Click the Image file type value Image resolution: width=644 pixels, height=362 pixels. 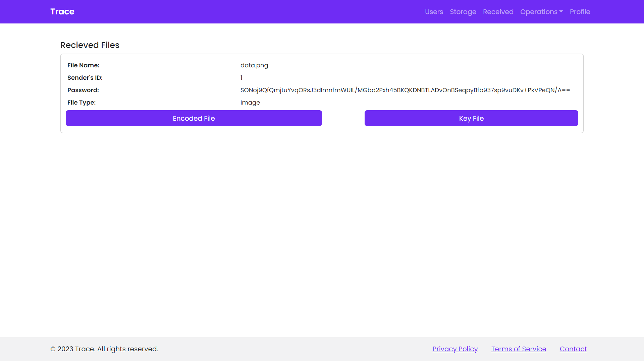250,103
